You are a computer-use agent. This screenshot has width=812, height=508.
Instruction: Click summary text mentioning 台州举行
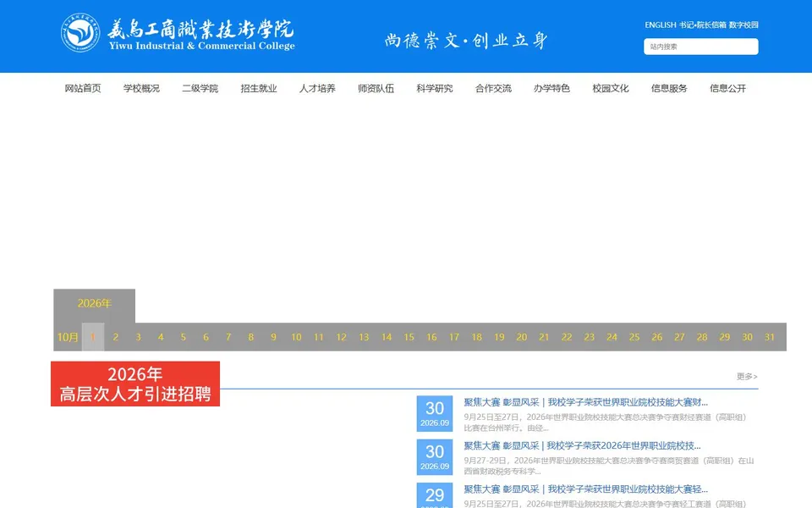pos(605,422)
